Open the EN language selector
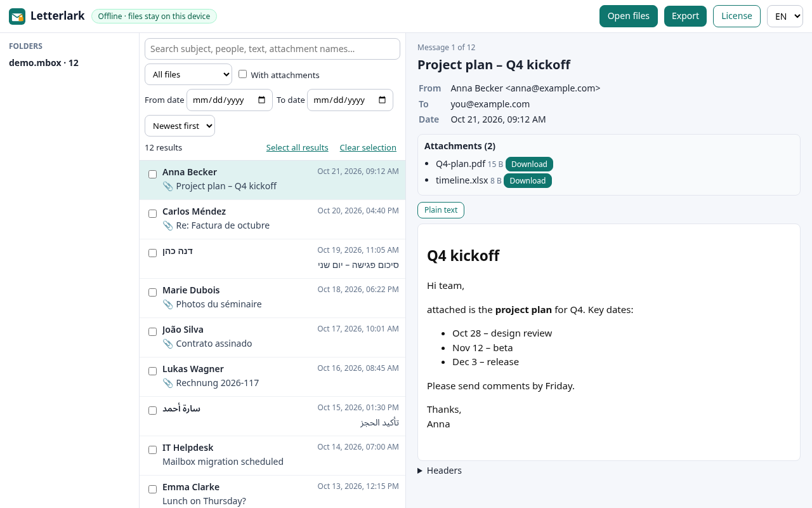This screenshot has height=508, width=812. point(785,16)
